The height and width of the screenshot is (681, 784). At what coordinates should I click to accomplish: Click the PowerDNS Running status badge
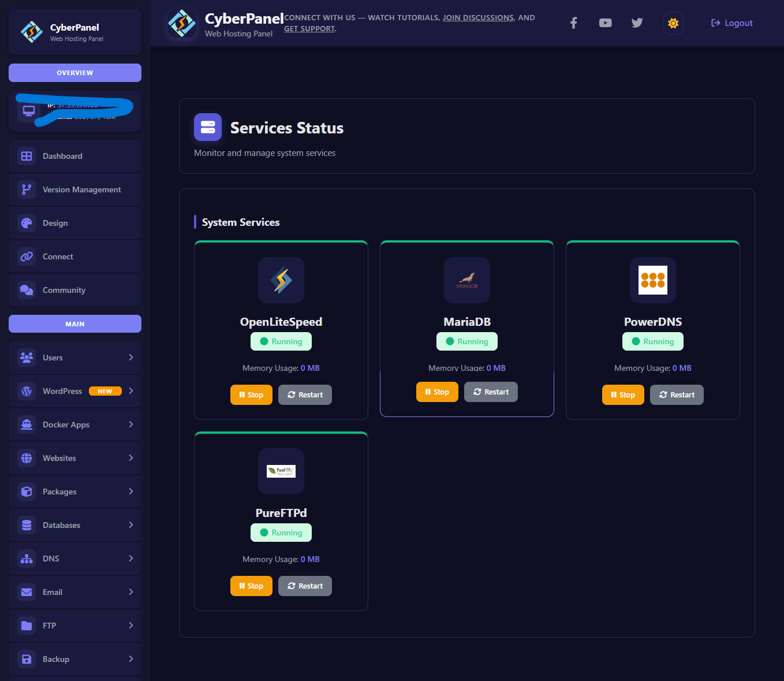pos(653,341)
